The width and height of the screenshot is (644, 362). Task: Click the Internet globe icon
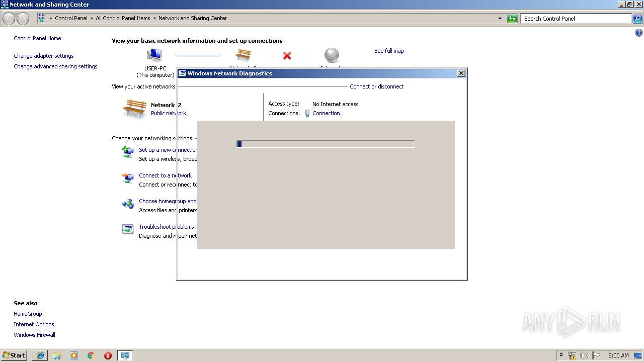[332, 55]
